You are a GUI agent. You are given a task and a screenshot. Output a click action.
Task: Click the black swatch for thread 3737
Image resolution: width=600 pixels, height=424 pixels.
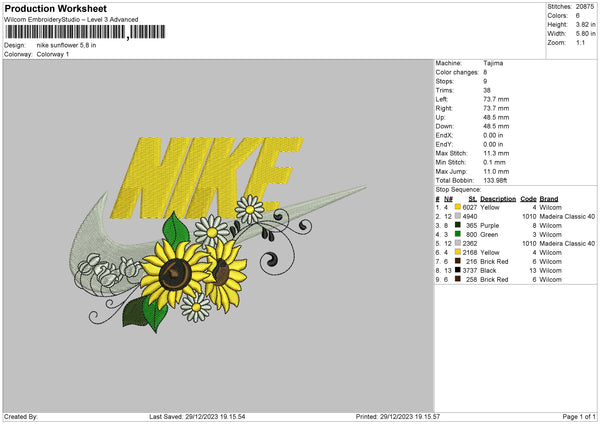pos(458,270)
